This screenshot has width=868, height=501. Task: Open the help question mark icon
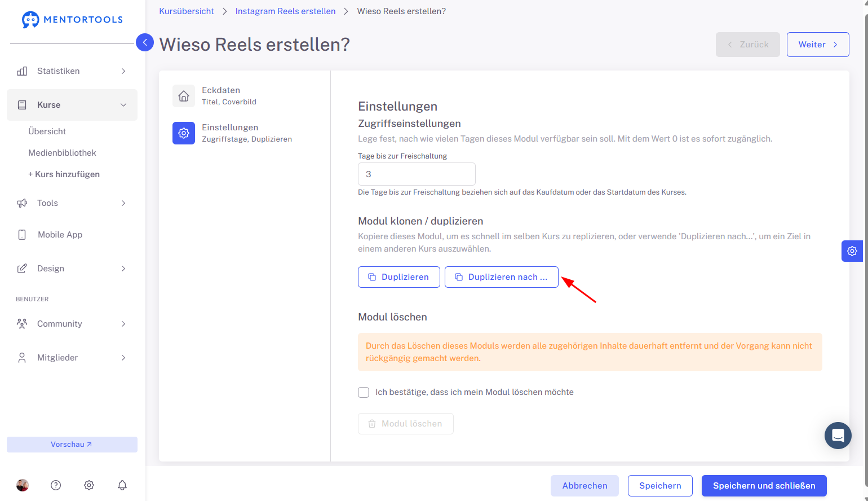click(x=56, y=485)
